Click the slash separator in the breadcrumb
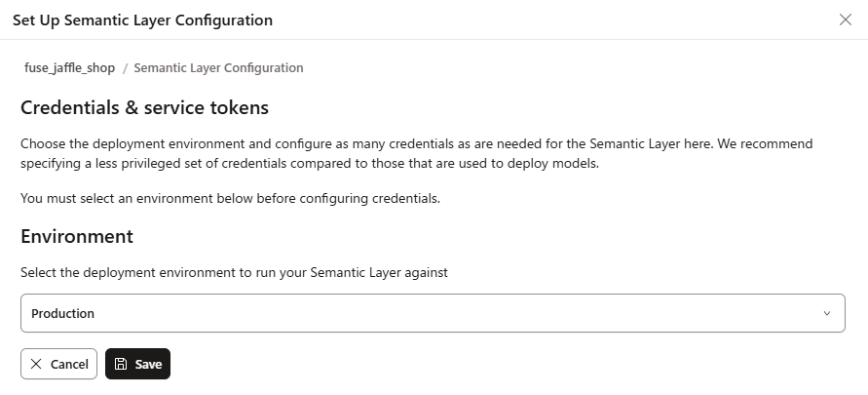Screen dimensions: 868x395 [x=125, y=68]
